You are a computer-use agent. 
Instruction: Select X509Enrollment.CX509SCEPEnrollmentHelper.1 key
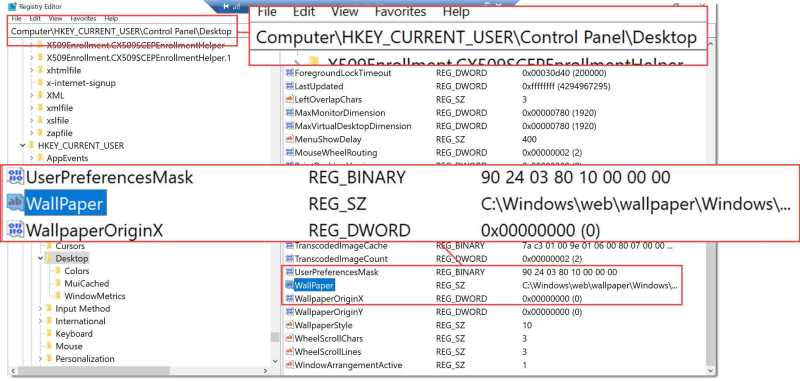coord(138,58)
